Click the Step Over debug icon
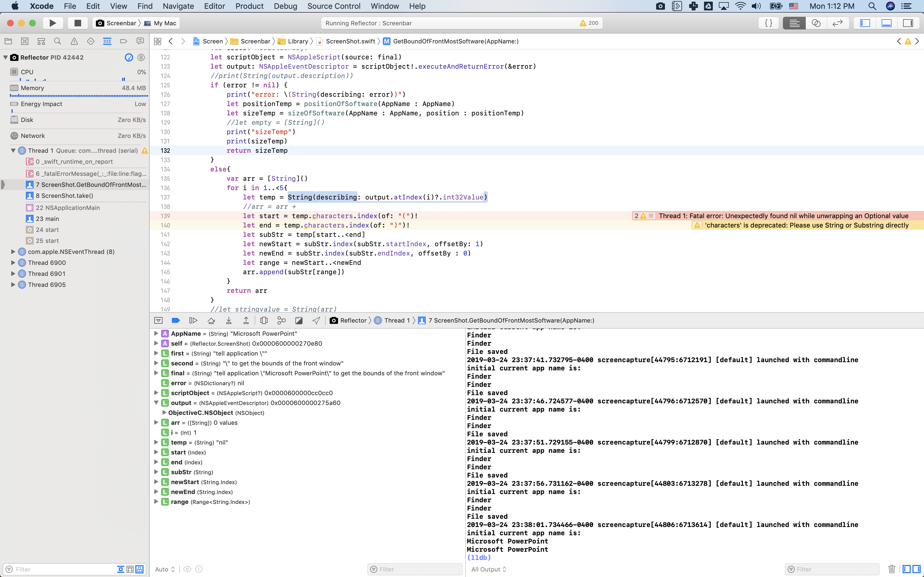This screenshot has width=924, height=577. point(211,321)
